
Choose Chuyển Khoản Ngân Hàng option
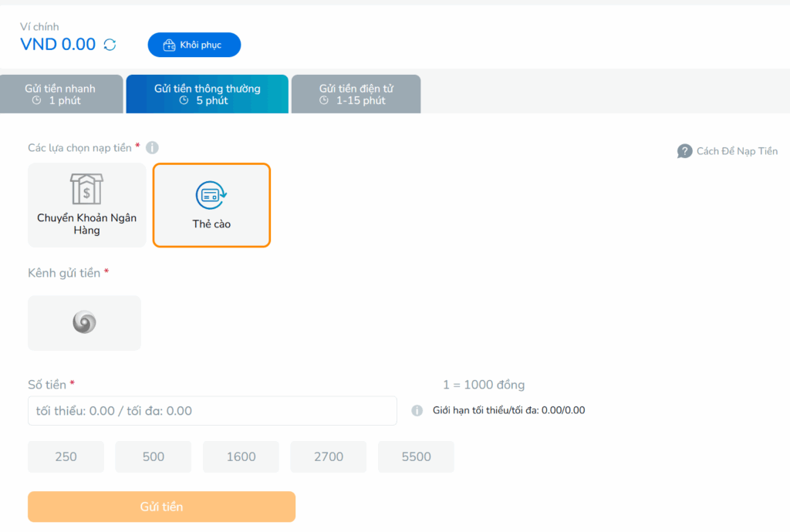86,205
